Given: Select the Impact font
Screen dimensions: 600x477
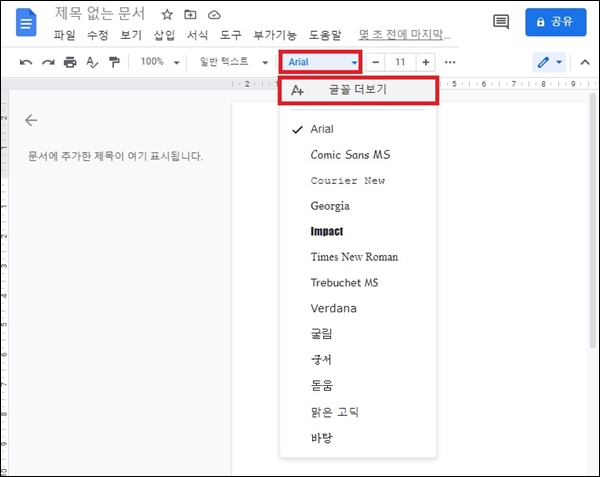Looking at the screenshot, I should click(x=358, y=231).
